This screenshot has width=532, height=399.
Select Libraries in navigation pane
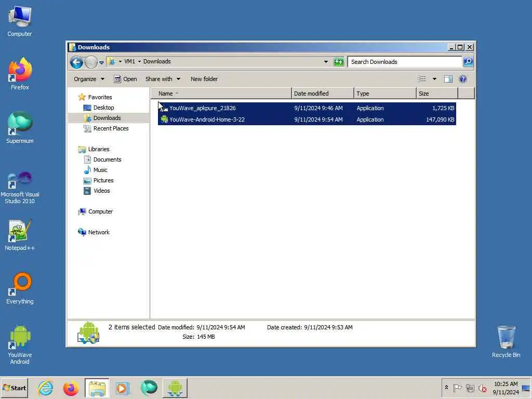tap(98, 149)
